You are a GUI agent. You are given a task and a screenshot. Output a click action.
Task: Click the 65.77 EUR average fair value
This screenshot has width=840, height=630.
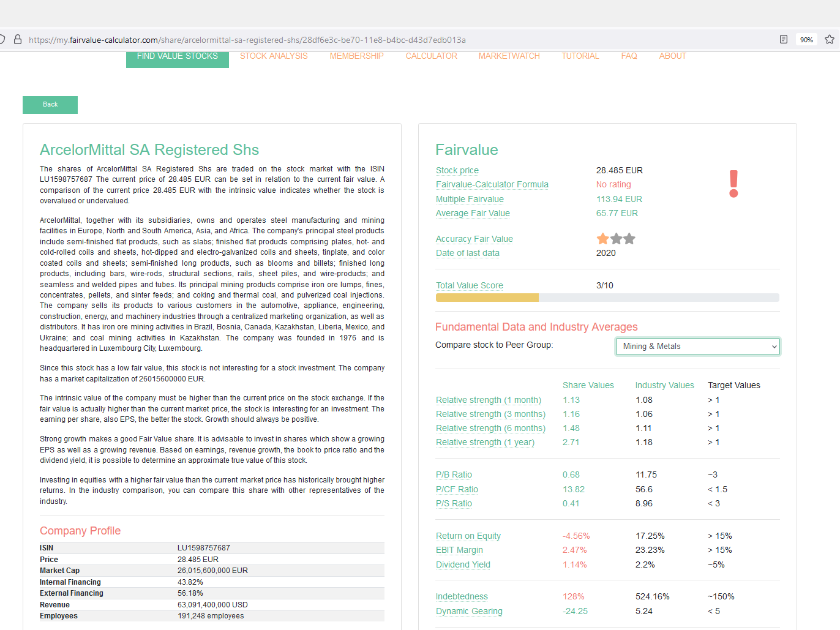[617, 213]
